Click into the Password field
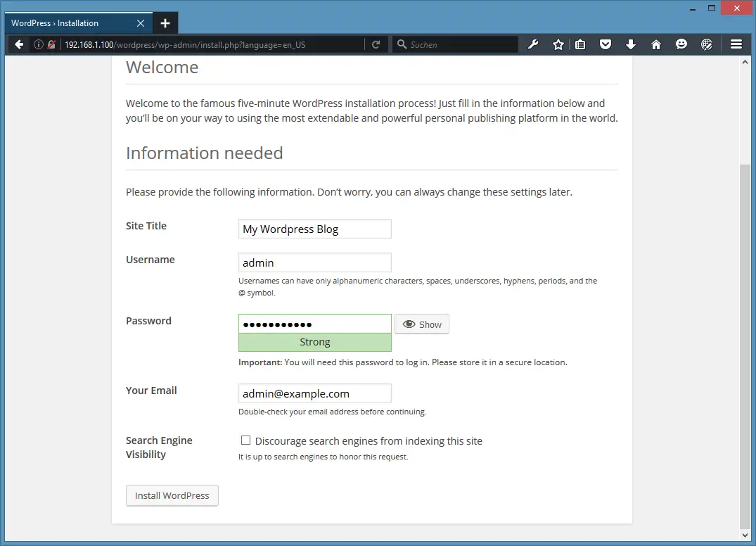Screen dimensions: 756x546 (315, 324)
